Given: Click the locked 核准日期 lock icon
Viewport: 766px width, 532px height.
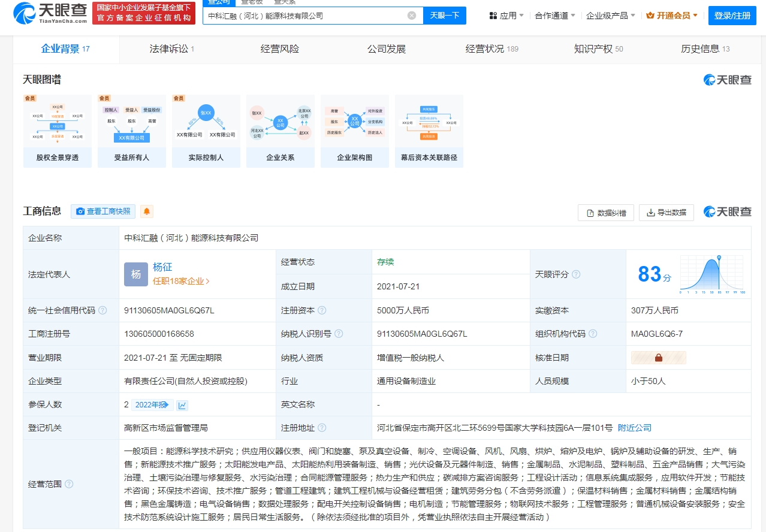Looking at the screenshot, I should [659, 358].
